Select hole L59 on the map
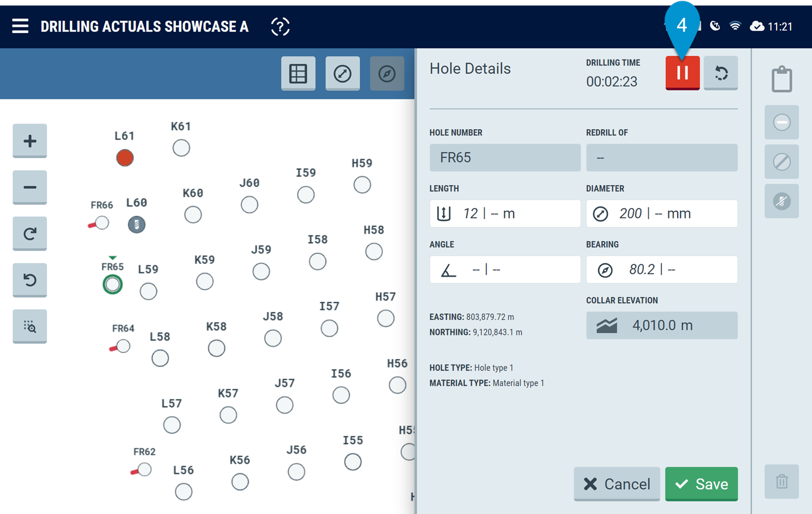812x514 pixels. (148, 291)
